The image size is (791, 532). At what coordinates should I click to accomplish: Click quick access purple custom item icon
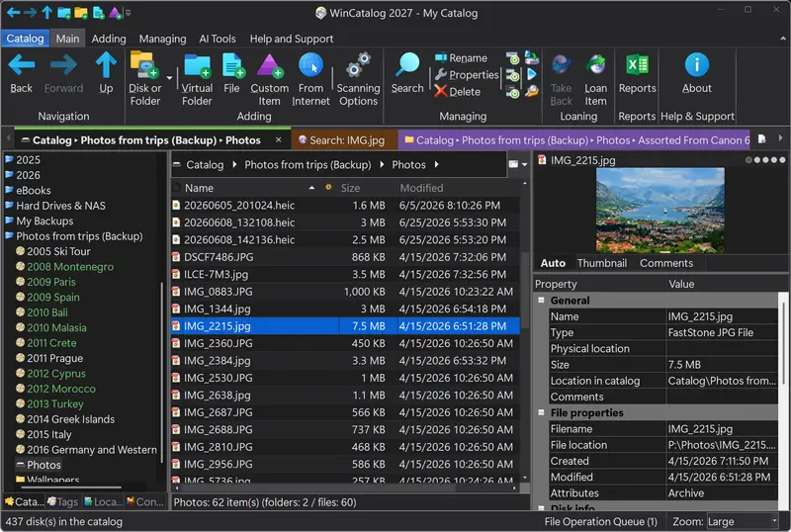pos(116,12)
